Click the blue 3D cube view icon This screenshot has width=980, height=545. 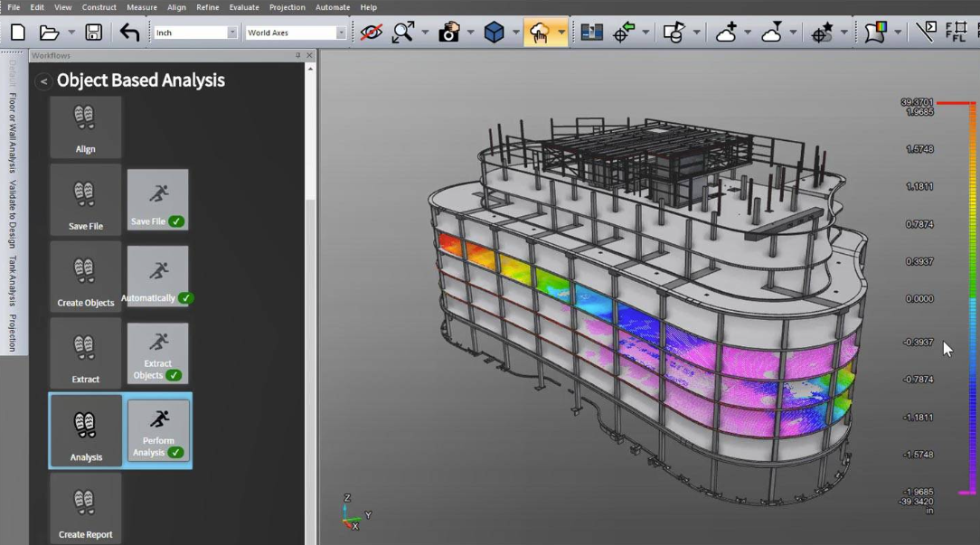(494, 33)
